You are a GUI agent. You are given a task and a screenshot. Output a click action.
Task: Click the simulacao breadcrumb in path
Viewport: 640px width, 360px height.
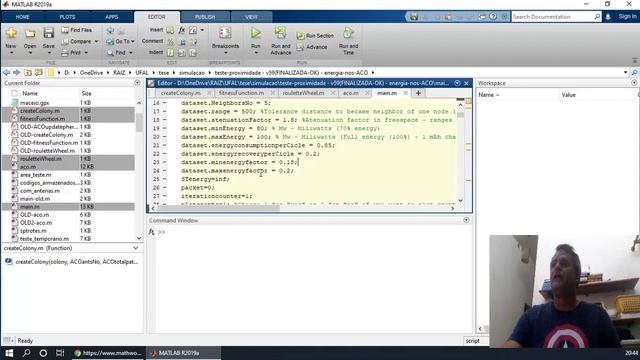click(192, 73)
